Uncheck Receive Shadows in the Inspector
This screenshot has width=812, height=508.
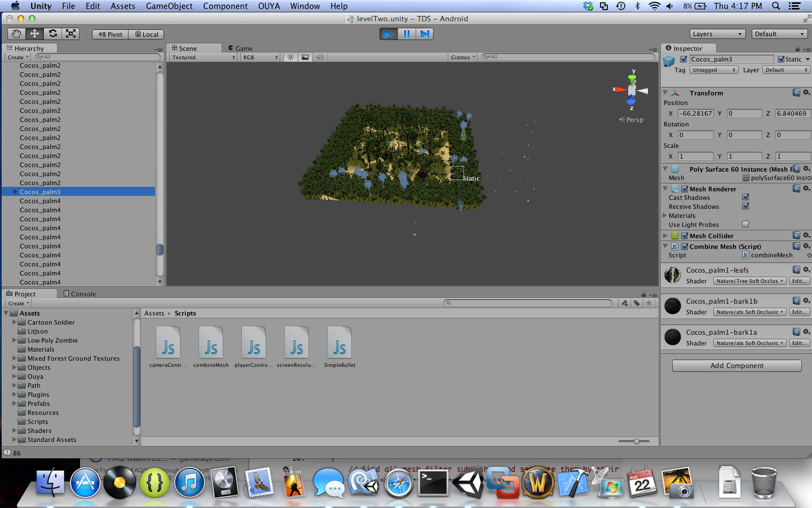(x=745, y=206)
